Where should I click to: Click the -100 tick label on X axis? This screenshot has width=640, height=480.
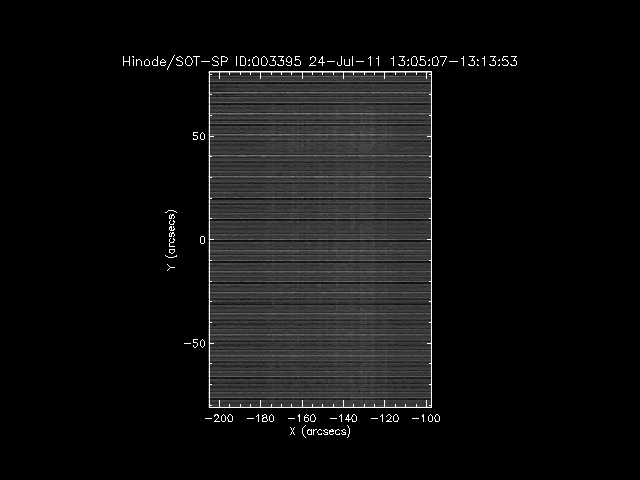(427, 418)
